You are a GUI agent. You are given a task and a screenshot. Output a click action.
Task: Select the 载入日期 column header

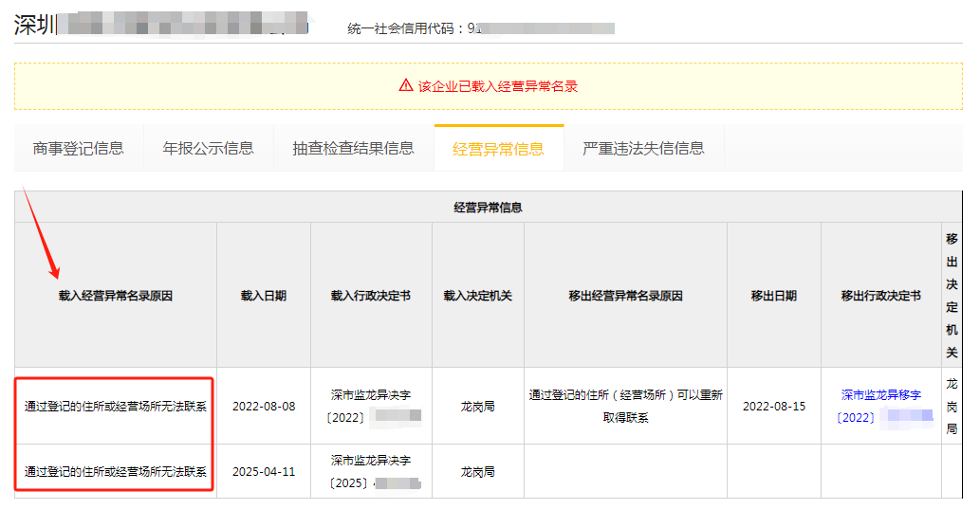coord(264,296)
